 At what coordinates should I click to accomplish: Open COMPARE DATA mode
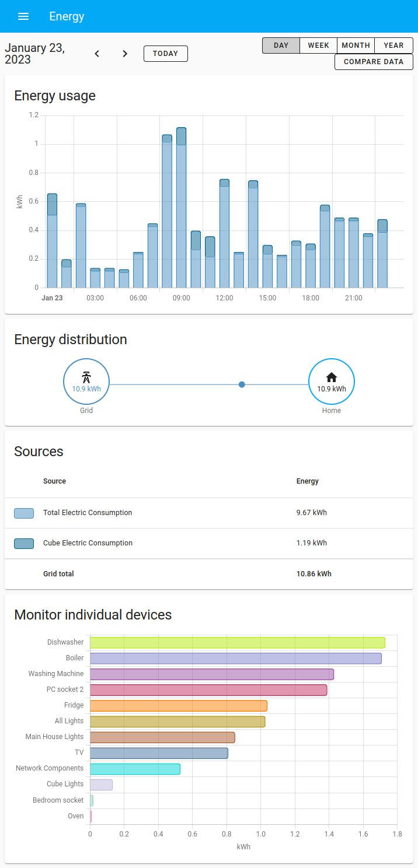click(374, 61)
